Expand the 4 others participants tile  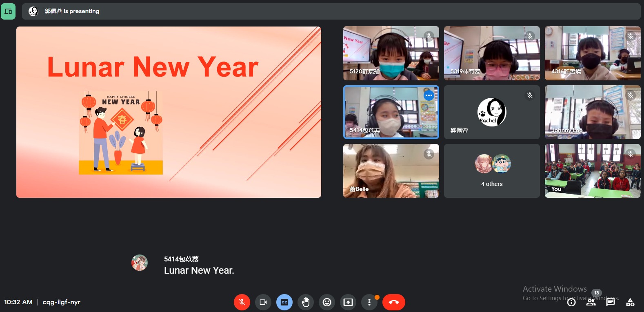coord(492,171)
